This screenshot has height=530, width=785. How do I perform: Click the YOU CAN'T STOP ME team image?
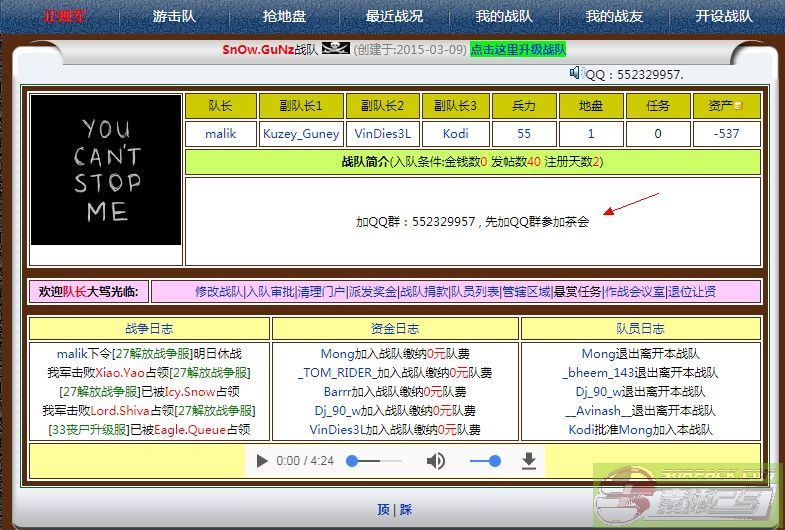(x=106, y=170)
